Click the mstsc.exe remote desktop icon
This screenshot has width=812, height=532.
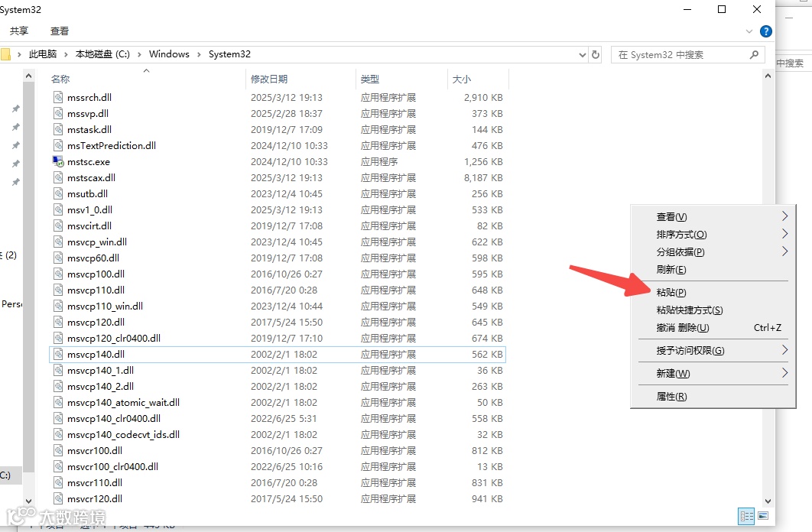click(58, 161)
